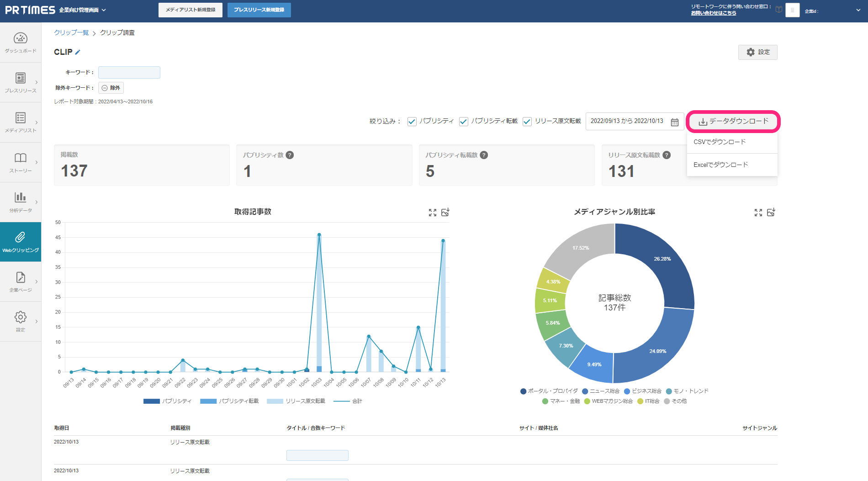Click the gray 17.52% donut segment
The height and width of the screenshot is (481, 868).
pos(581,247)
